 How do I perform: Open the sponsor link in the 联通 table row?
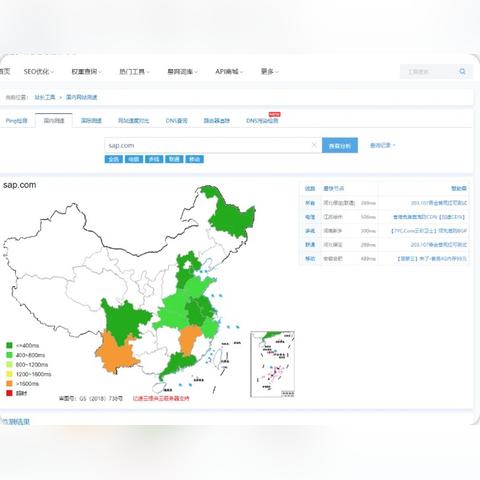point(439,245)
